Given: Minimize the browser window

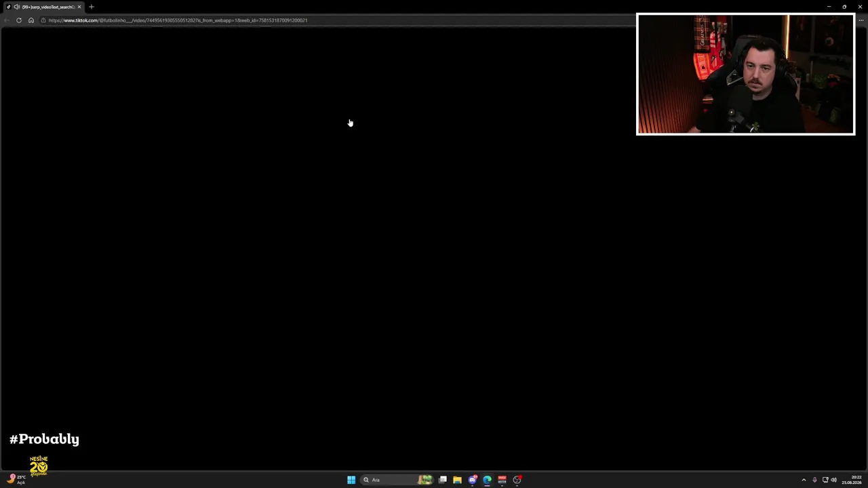Looking at the screenshot, I should tap(829, 7).
